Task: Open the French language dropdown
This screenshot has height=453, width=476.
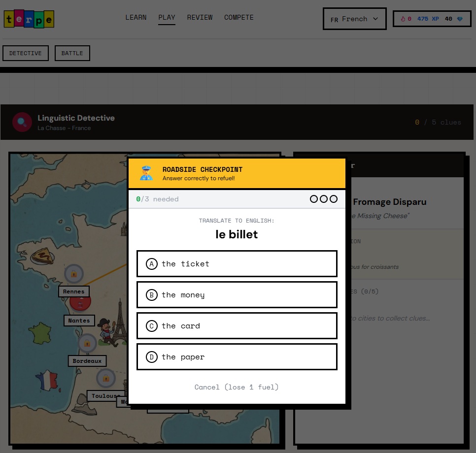Action: tap(354, 19)
